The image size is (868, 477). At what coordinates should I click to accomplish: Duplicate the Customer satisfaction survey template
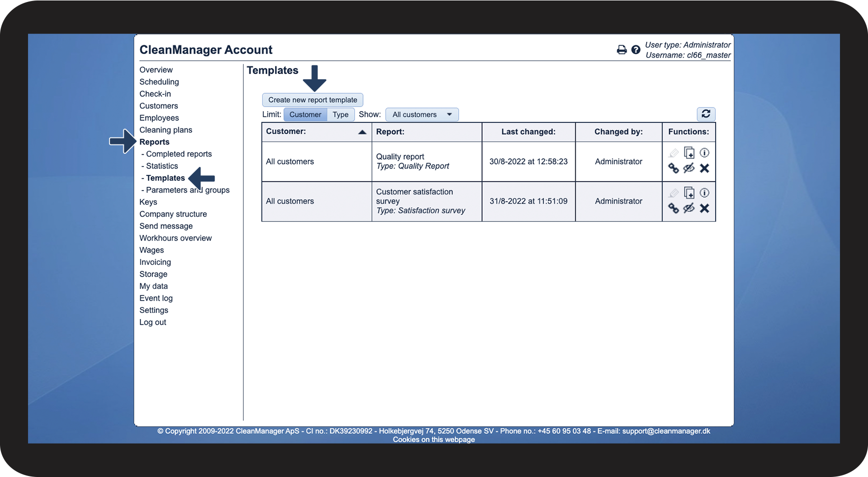click(x=689, y=193)
